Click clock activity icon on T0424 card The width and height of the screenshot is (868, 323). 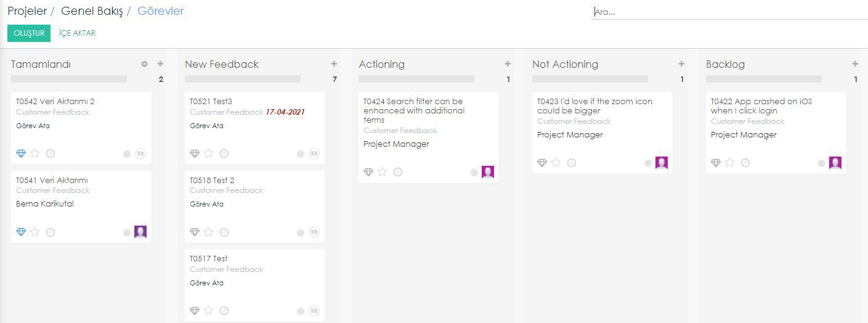pyautogui.click(x=398, y=172)
